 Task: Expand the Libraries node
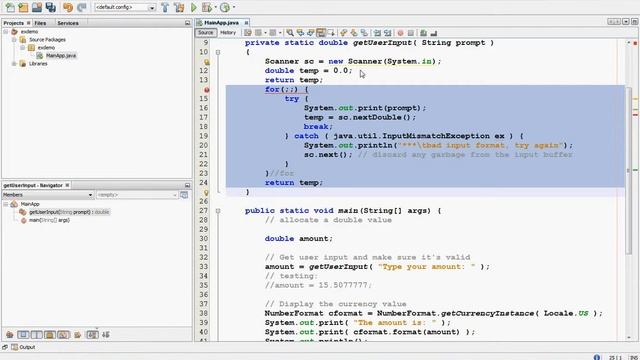[14, 64]
